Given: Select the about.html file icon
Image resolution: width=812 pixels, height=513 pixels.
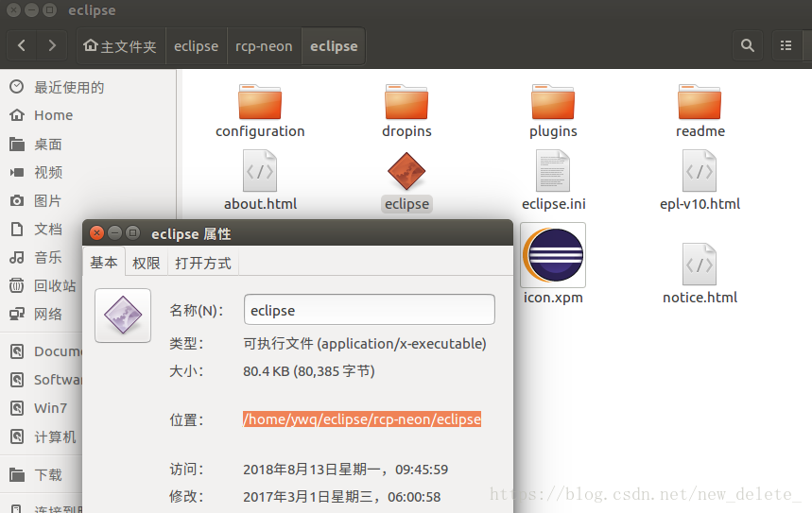Looking at the screenshot, I should click(260, 171).
